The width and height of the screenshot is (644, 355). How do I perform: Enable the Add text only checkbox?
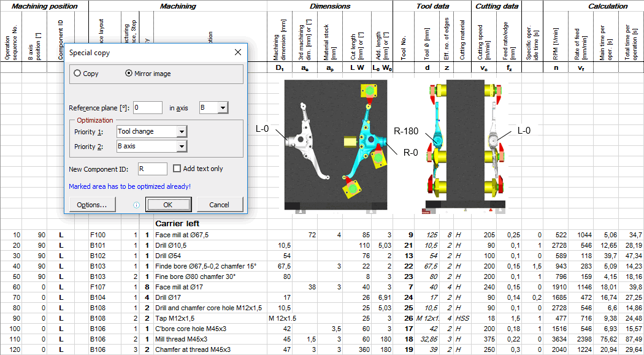[x=177, y=169]
